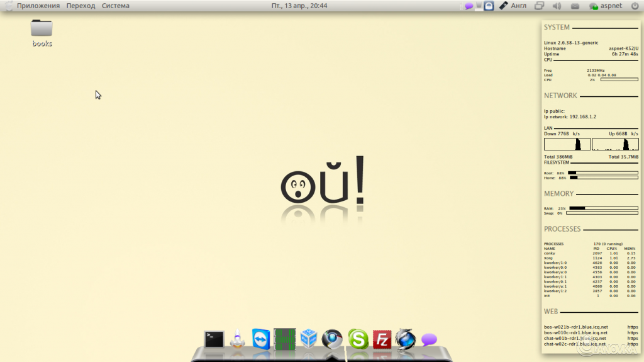The image size is (644, 362).
Task: Open TeamViewer from the dock
Action: point(261,339)
